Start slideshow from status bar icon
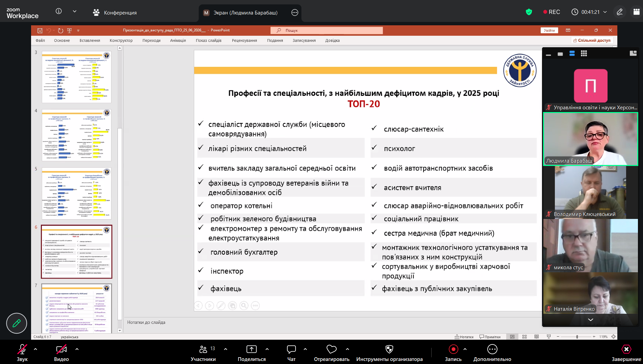 pyautogui.click(x=549, y=337)
